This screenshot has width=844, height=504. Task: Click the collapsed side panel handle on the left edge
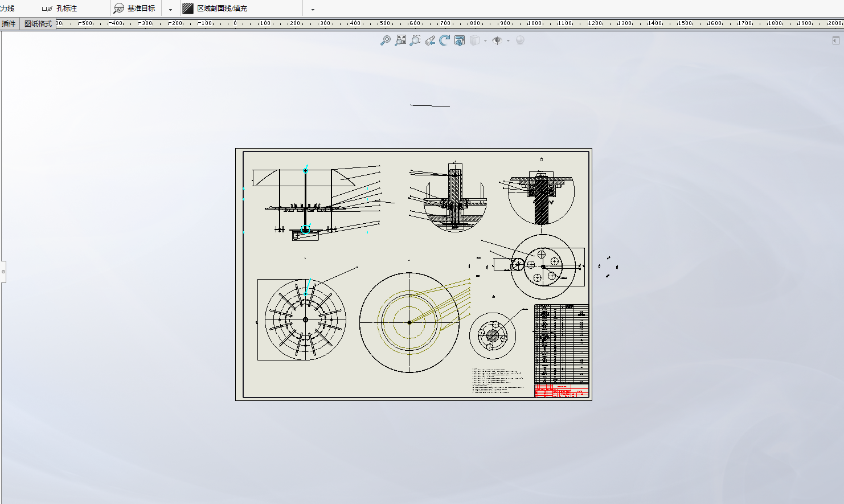click(x=3, y=272)
